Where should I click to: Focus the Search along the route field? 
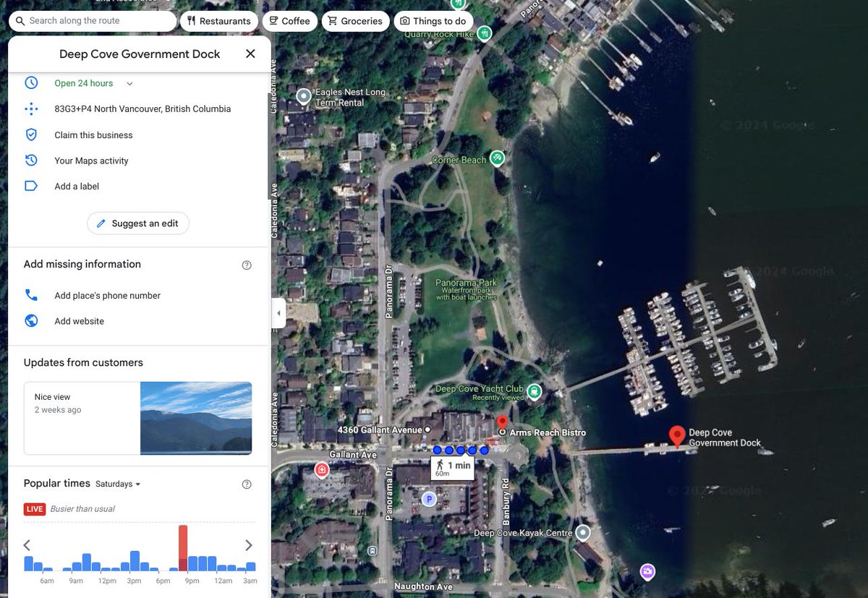pos(93,21)
